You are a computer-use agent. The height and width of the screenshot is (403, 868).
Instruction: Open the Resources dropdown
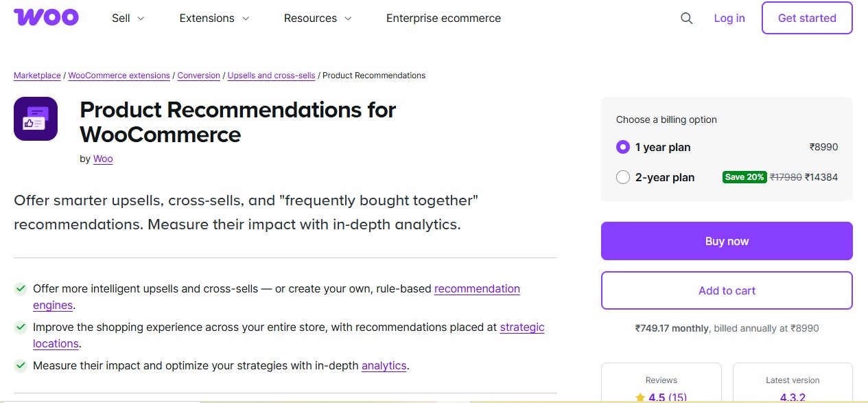pyautogui.click(x=317, y=19)
